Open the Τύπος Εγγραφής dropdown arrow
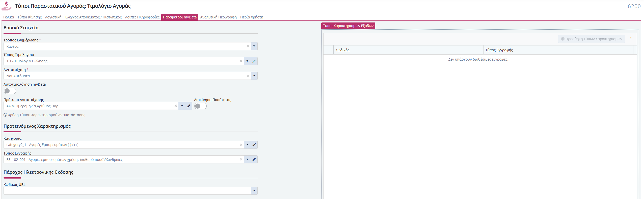 pyautogui.click(x=247, y=160)
